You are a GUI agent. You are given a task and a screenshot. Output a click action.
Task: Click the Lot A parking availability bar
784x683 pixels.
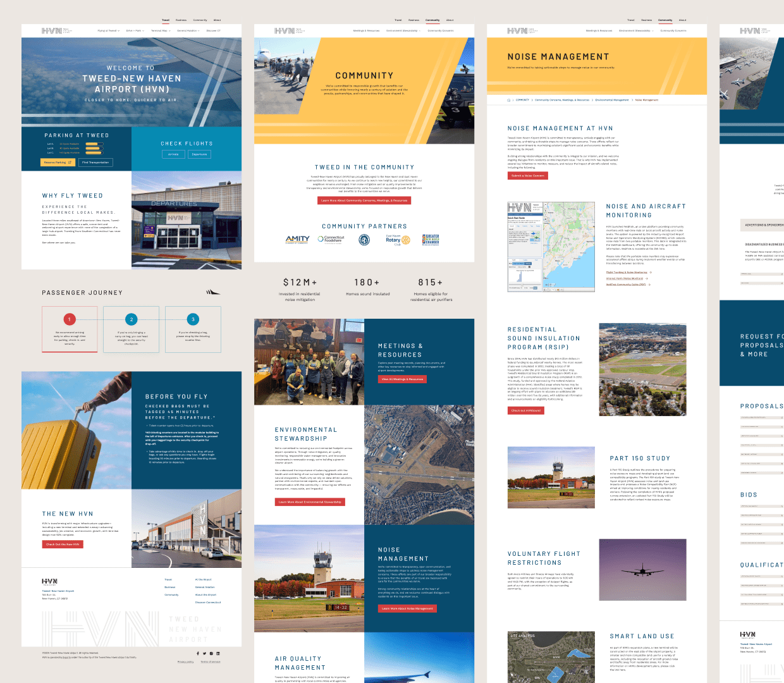(94, 144)
